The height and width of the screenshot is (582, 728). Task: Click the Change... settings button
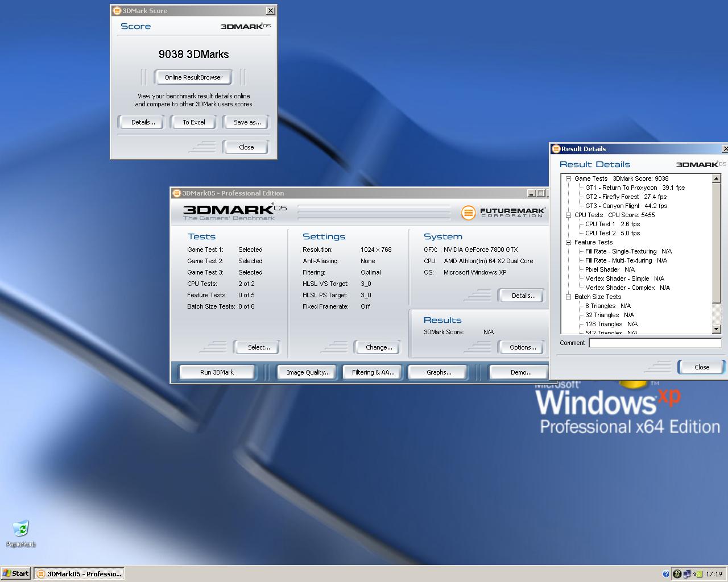379,347
